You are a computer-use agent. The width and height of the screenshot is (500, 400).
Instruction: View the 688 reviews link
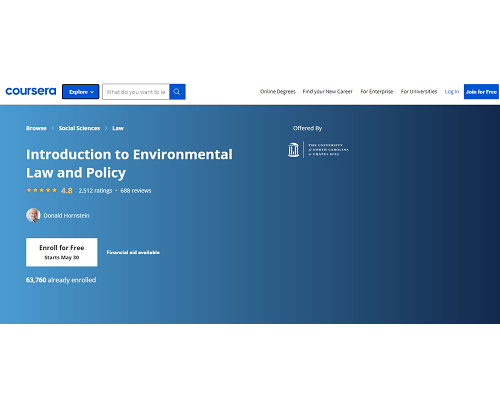136,190
